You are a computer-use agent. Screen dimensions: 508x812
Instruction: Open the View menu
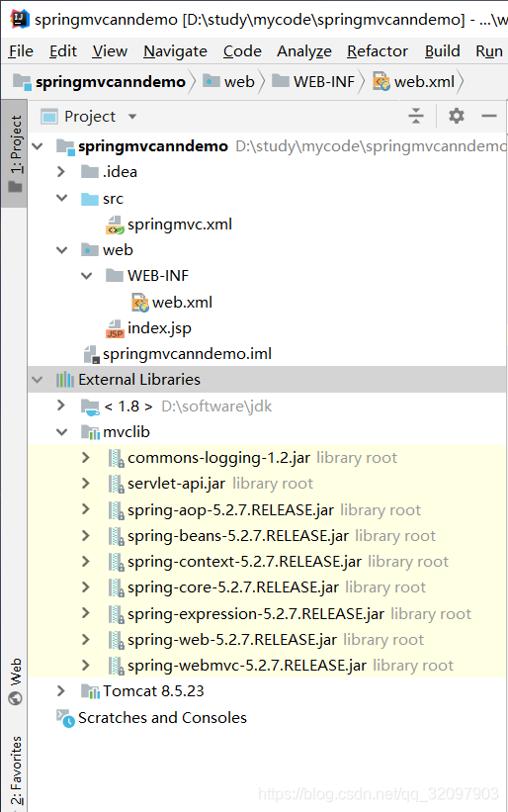(110, 51)
